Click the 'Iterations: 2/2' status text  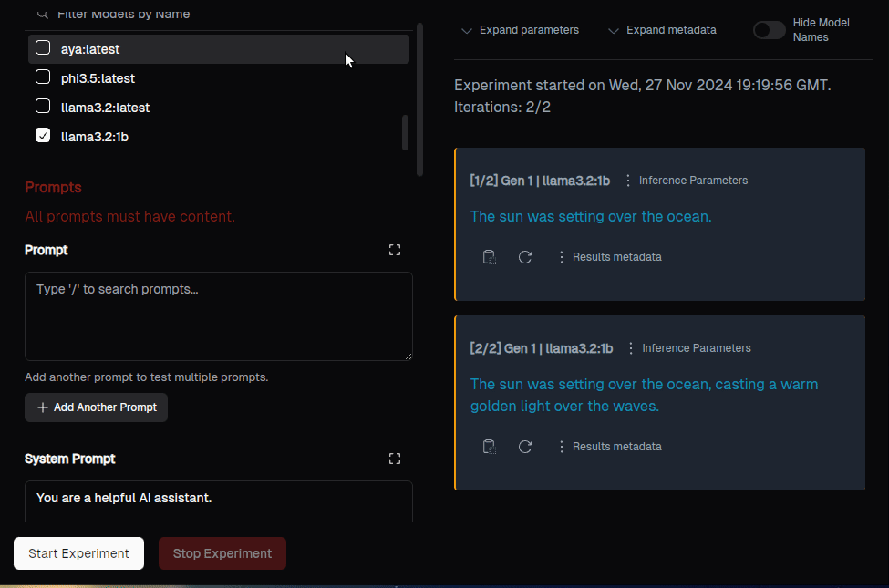[502, 108]
